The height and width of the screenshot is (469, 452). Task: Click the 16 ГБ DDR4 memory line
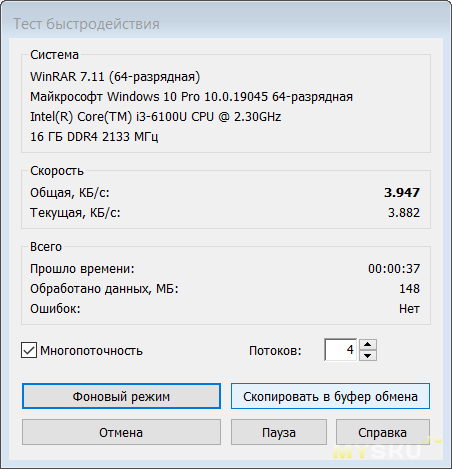click(x=94, y=137)
